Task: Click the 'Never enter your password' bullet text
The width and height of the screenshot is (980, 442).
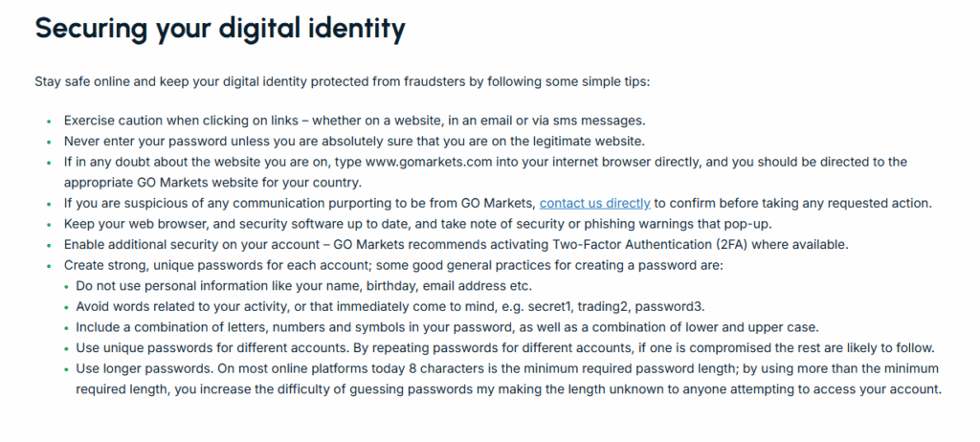Action: pyautogui.click(x=354, y=142)
